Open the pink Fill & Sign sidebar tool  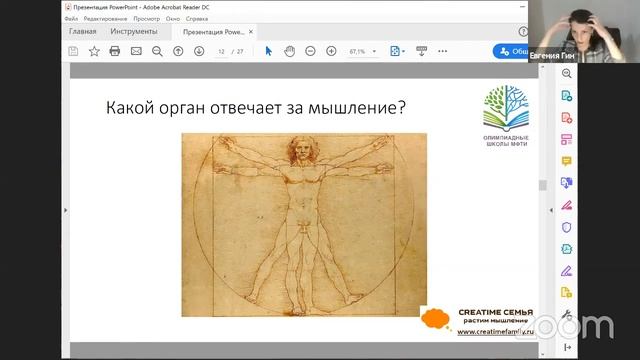click(567, 205)
